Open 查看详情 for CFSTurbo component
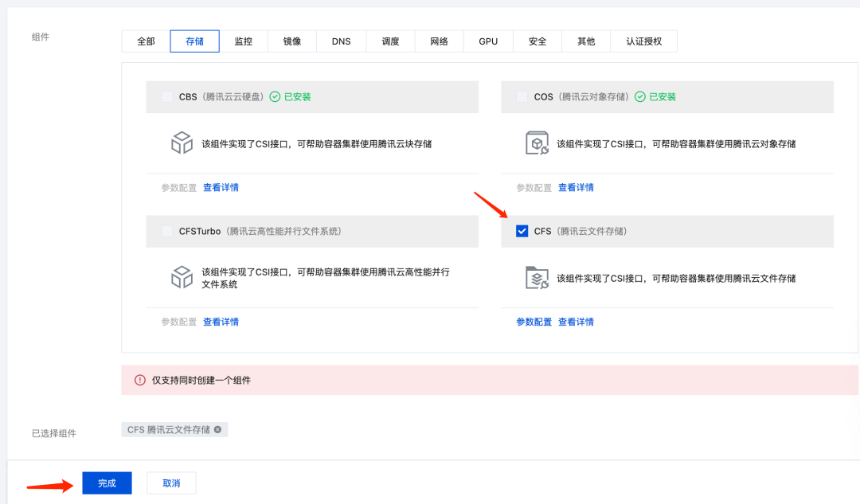860x504 pixels. 221,322
